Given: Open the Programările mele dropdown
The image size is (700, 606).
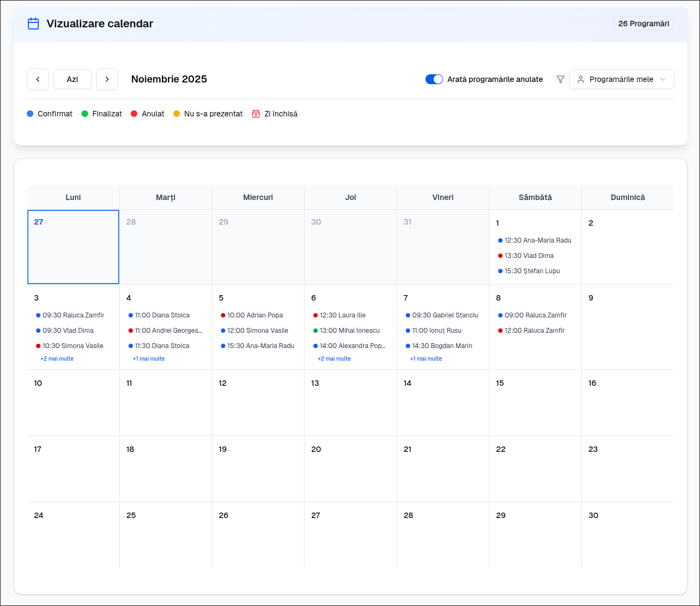Looking at the screenshot, I should 621,79.
